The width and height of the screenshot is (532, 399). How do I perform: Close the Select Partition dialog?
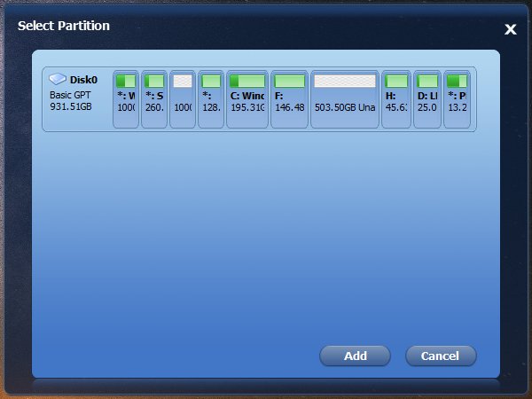[x=511, y=29]
